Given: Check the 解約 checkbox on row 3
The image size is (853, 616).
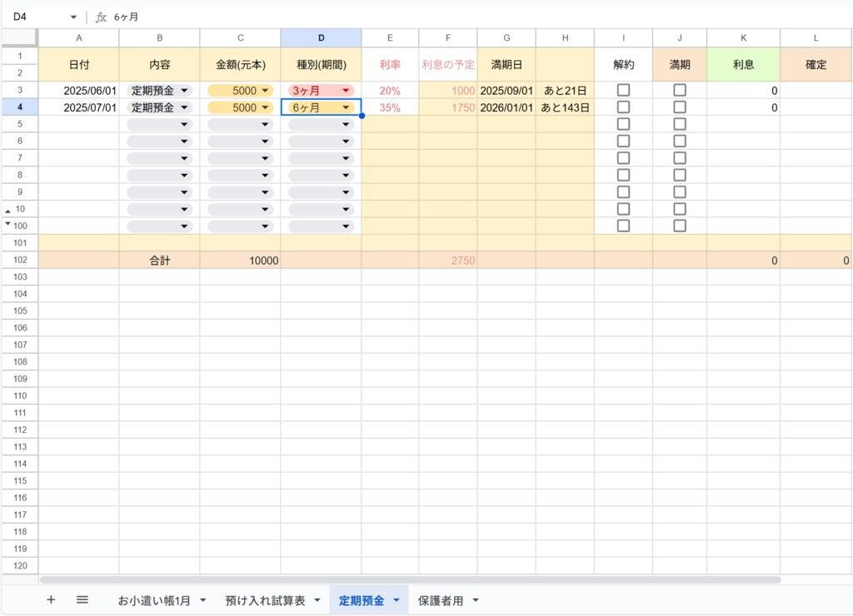Looking at the screenshot, I should [x=623, y=89].
